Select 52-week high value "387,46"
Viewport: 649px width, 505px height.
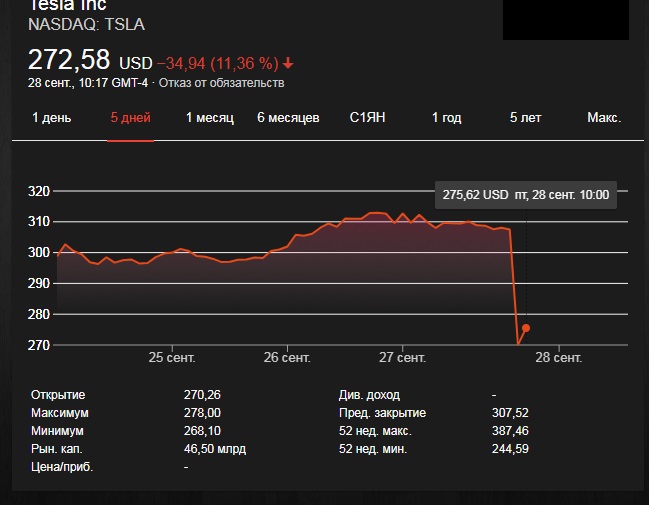[510, 431]
